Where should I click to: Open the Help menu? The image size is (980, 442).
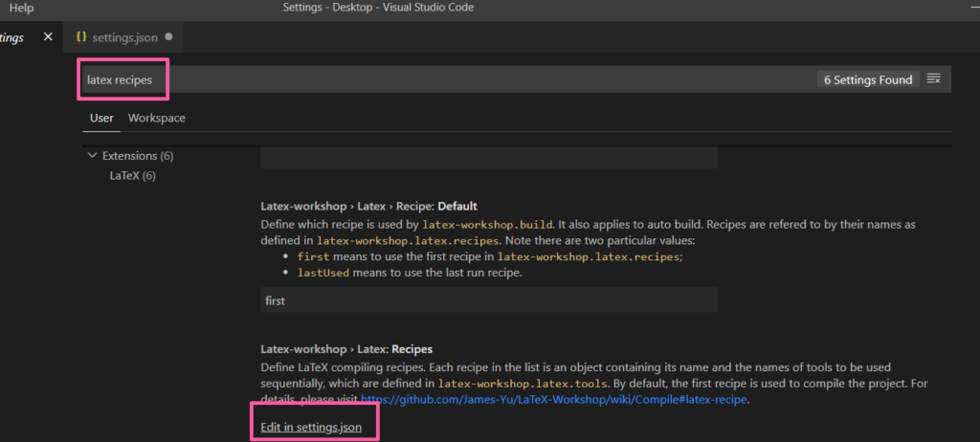(x=21, y=8)
